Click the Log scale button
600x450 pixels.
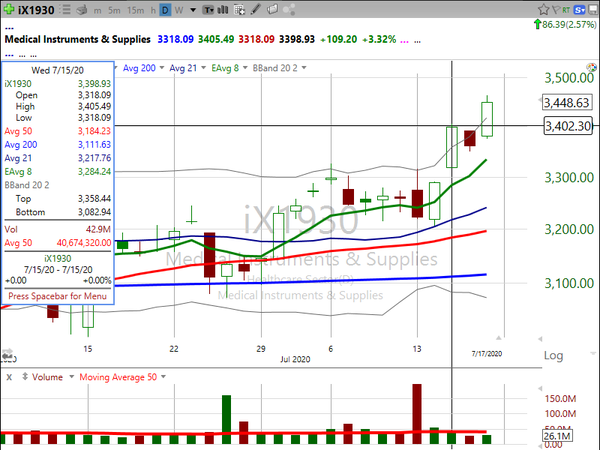tap(551, 356)
